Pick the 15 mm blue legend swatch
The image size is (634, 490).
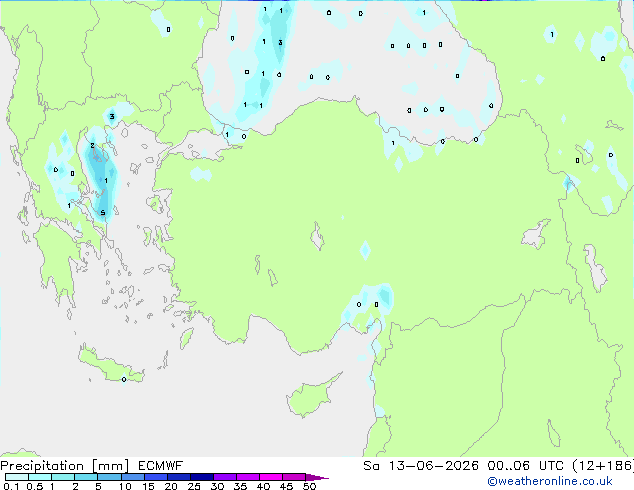coord(155,477)
